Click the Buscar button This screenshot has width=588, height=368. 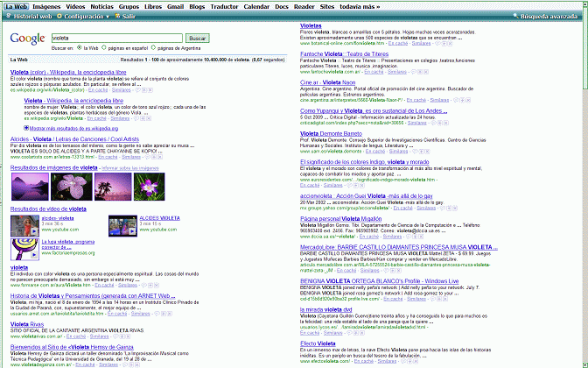coord(198,39)
